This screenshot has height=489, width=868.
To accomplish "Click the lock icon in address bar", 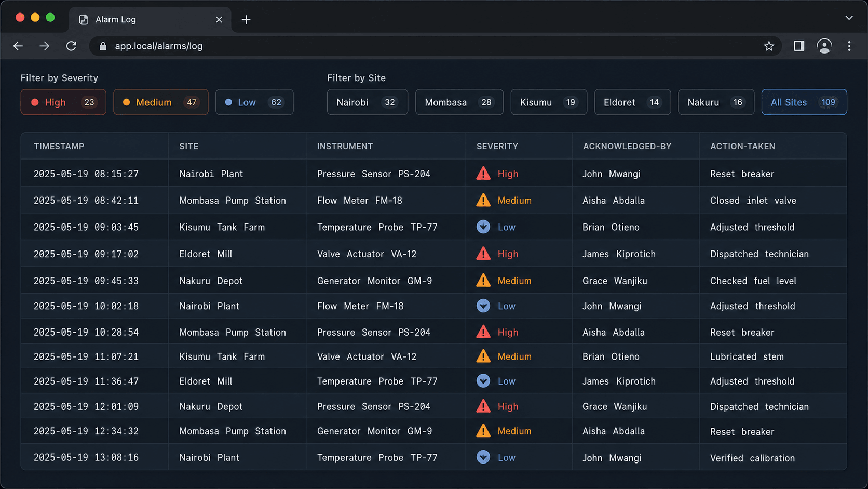I will pyautogui.click(x=103, y=46).
